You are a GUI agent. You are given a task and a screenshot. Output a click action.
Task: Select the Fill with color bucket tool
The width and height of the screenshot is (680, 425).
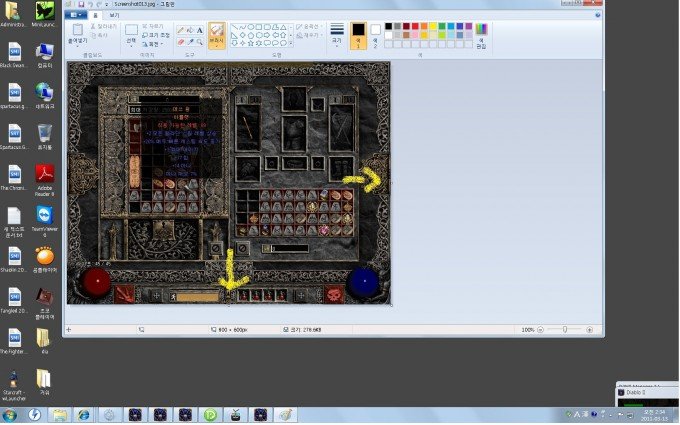tap(190, 30)
